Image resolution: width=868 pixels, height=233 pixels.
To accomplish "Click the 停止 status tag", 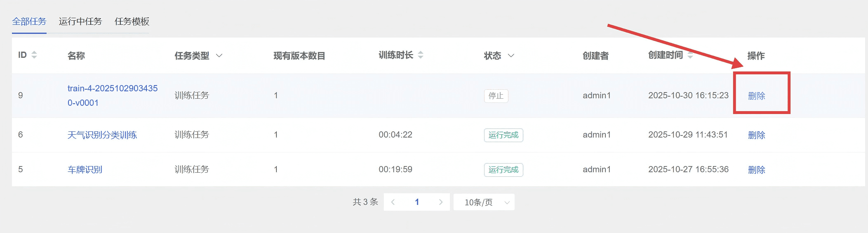I will (496, 96).
